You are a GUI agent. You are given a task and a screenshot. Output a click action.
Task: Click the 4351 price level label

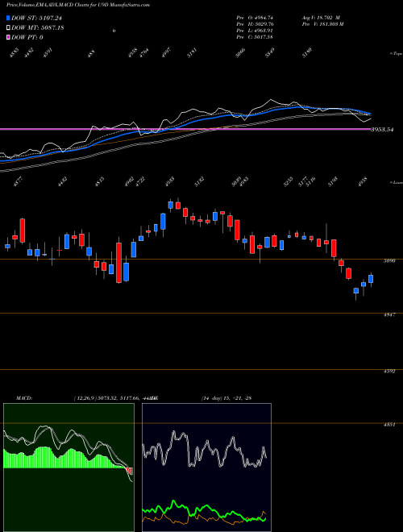point(389,425)
